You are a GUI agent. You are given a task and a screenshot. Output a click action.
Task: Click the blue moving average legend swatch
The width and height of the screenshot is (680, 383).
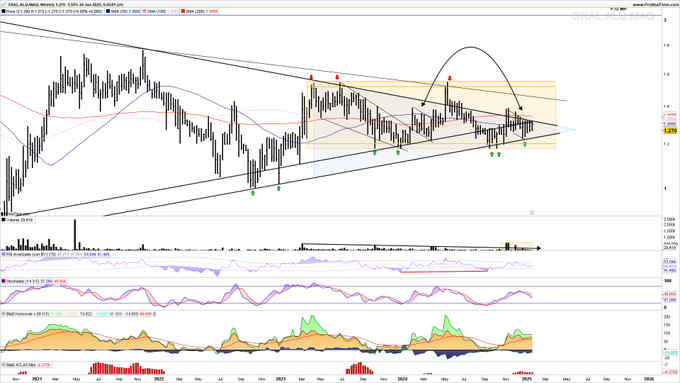pos(108,11)
